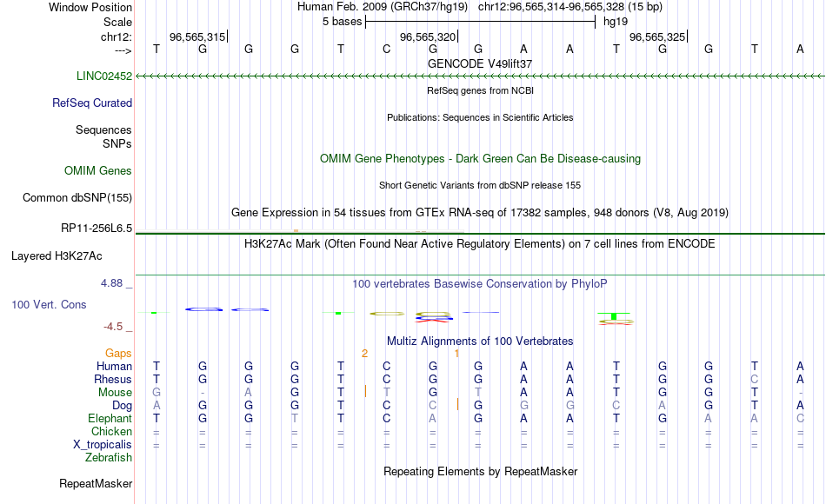Click the 4.88 PhyloP upper bound value

click(x=111, y=283)
